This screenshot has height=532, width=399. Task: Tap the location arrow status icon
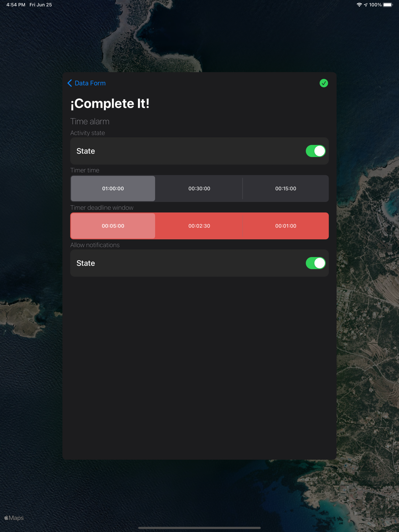pyautogui.click(x=365, y=5)
